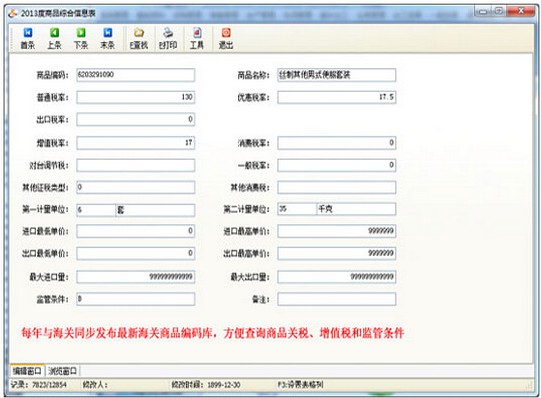Click the E查找 search folder icon
The image size is (541, 398).
coord(139,33)
